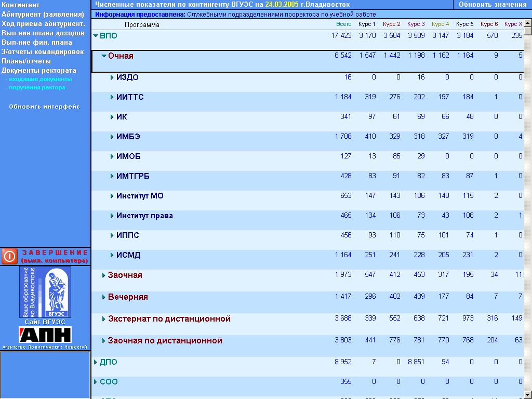Click Обновить интерфейс button
Screen dimensions: 532x399
[x=45, y=107]
